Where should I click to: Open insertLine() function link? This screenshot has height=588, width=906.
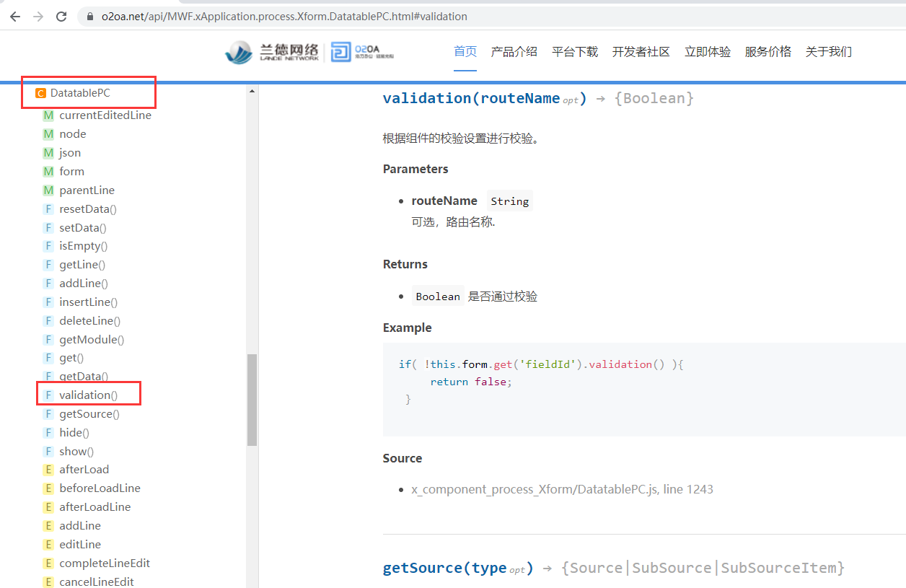tap(89, 302)
